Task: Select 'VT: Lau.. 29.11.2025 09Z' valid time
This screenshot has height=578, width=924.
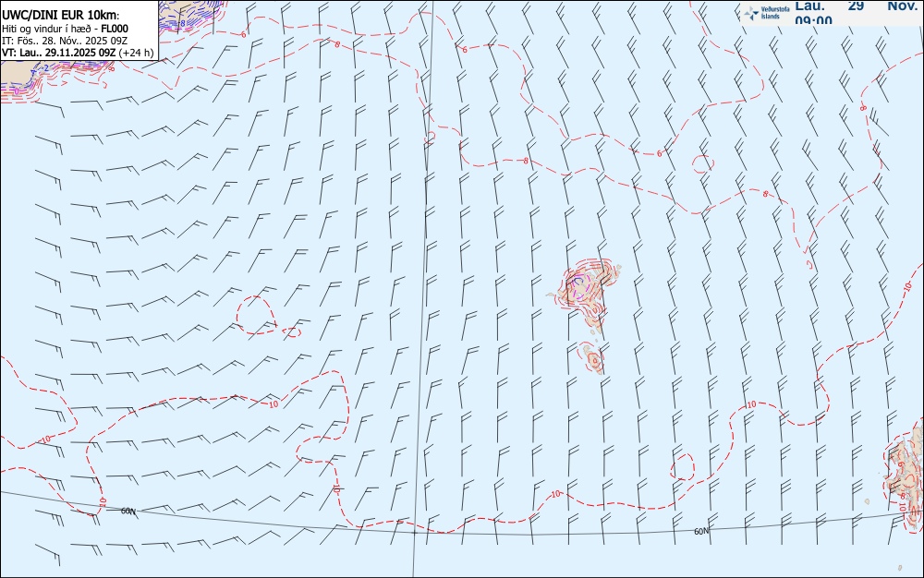Action: pyautogui.click(x=59, y=53)
